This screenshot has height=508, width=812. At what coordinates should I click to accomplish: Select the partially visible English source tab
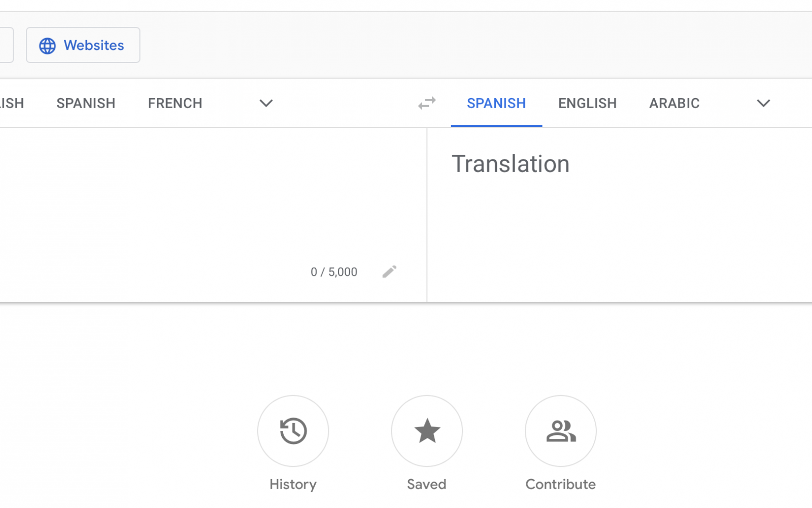[x=11, y=103]
